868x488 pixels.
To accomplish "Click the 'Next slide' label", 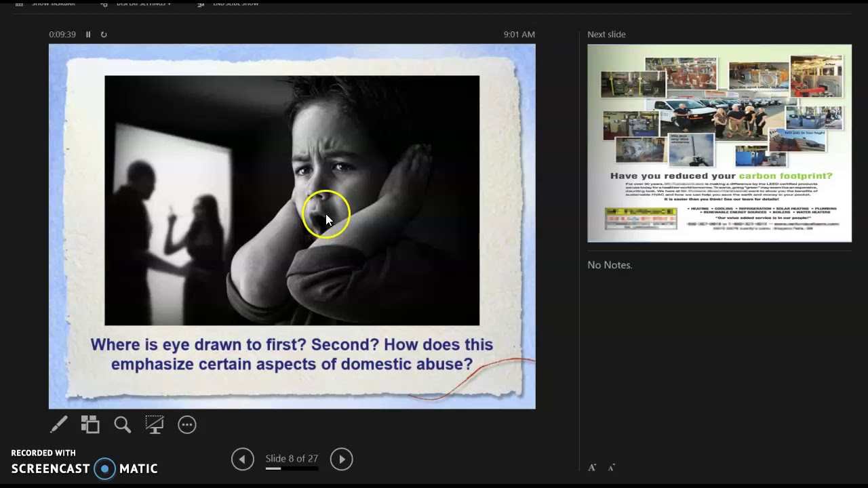I will [x=607, y=35].
